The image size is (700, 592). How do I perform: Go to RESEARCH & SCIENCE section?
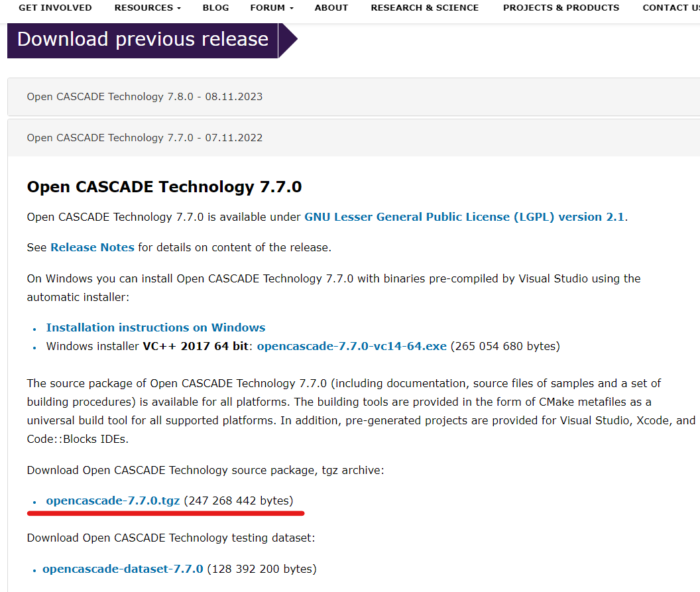click(x=424, y=7)
